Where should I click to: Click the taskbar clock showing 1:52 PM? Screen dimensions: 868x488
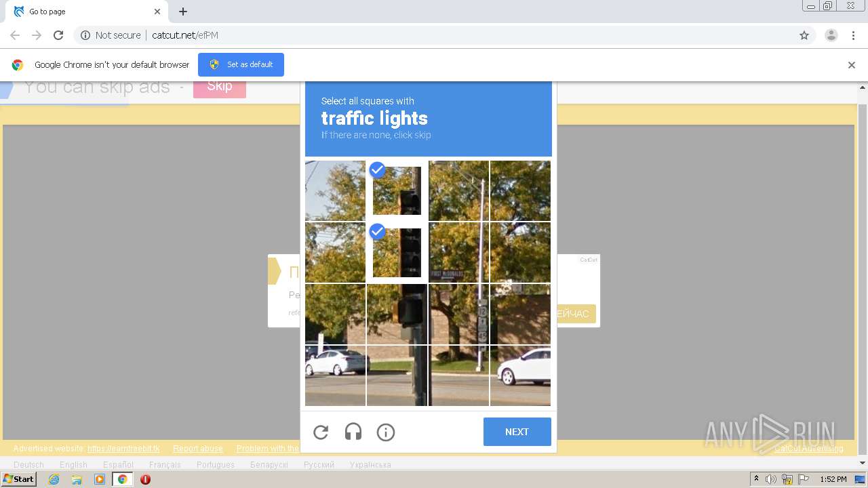pos(833,479)
